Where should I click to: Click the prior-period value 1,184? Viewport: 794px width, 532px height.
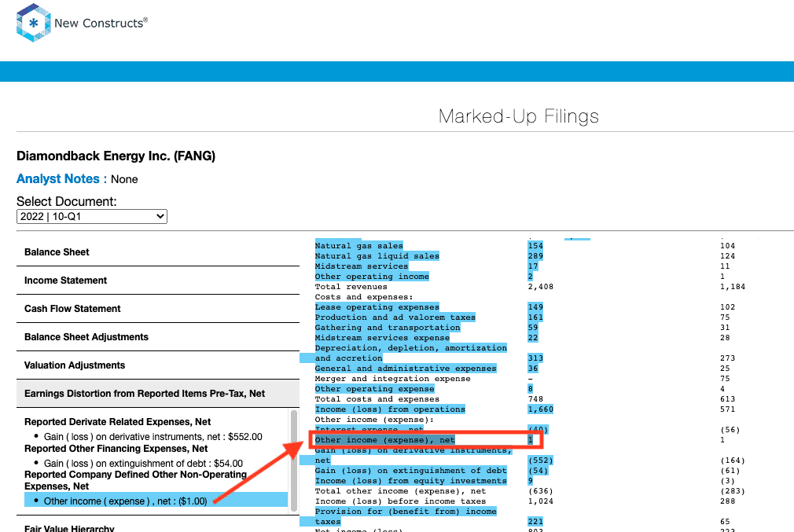tap(733, 287)
